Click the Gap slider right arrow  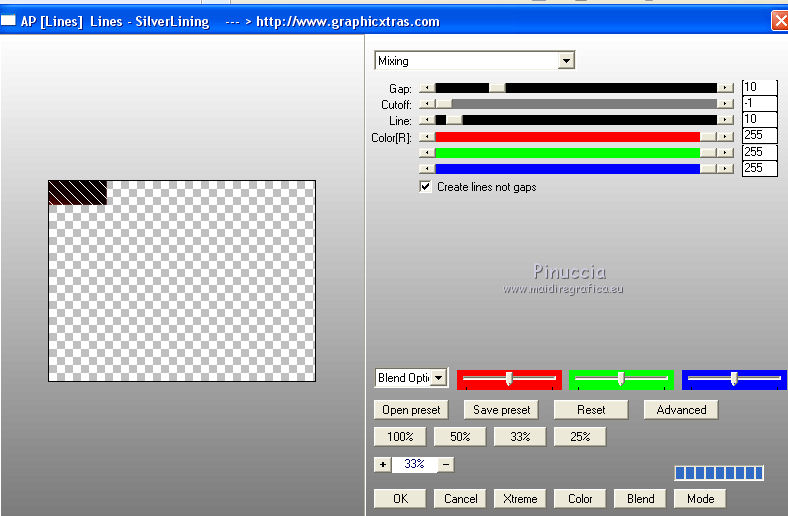[725, 88]
